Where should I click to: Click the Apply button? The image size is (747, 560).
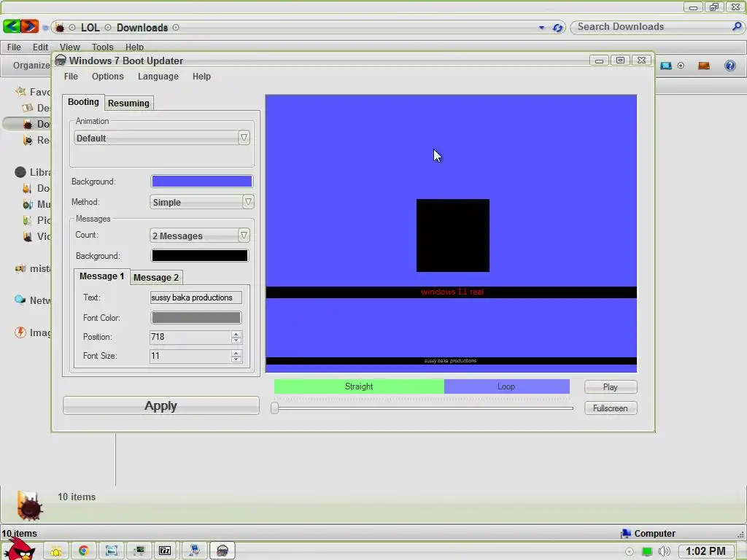pyautogui.click(x=161, y=405)
